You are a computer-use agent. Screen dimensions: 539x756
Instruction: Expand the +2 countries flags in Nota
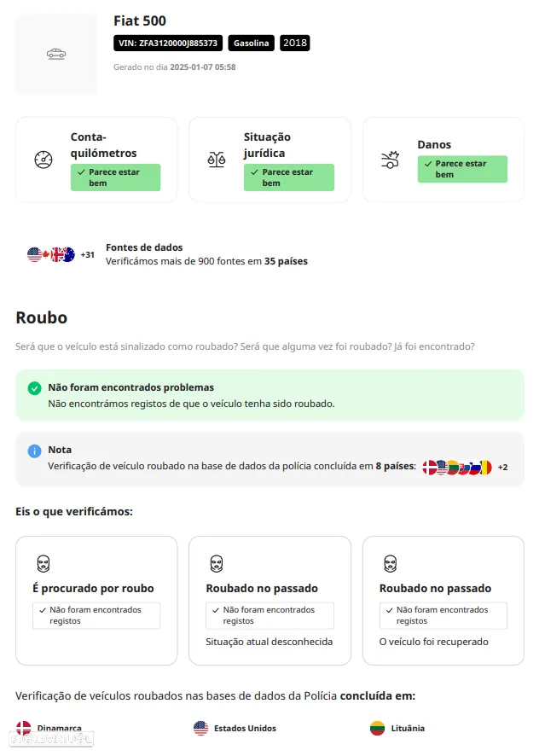(503, 468)
